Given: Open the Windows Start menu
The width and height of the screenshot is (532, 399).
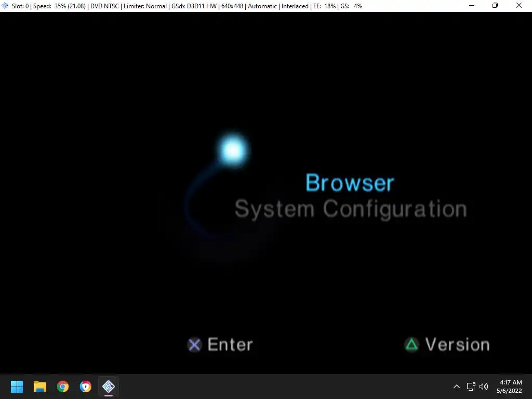Looking at the screenshot, I should pyautogui.click(x=17, y=387).
